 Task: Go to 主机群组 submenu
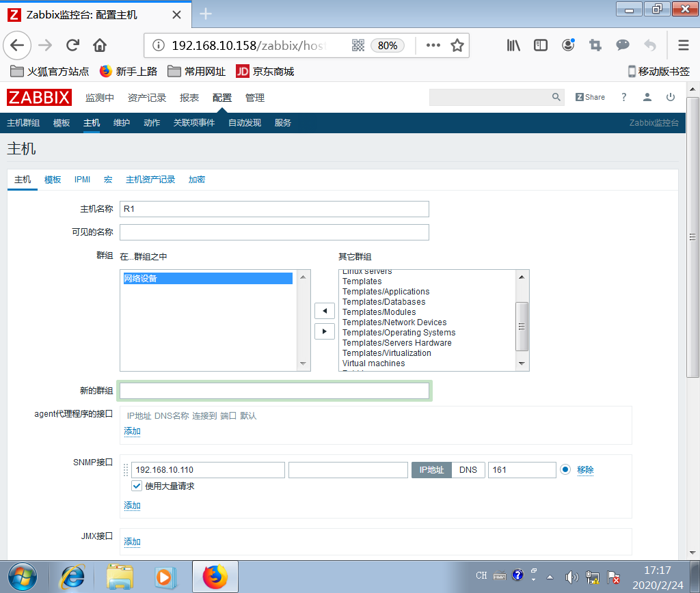(23, 123)
